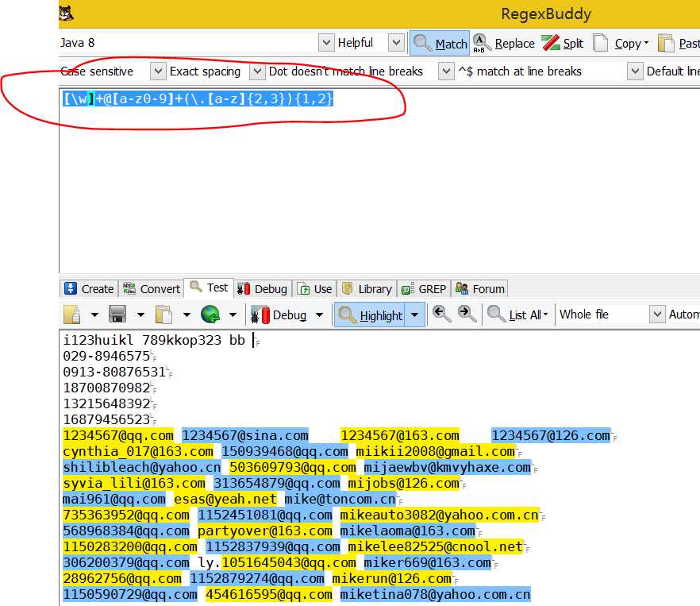Click the test line 029-8946575
The width and height of the screenshot is (700, 606).
pos(106,356)
